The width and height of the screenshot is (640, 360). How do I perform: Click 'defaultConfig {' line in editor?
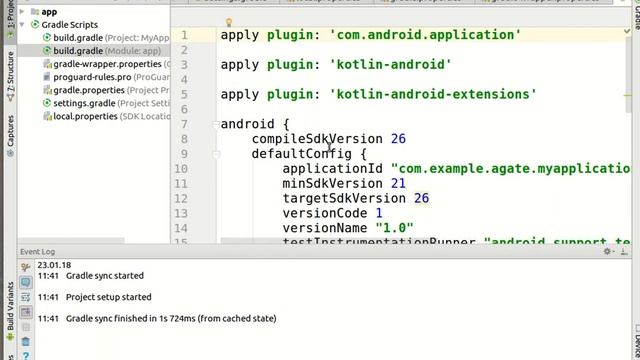point(309,154)
